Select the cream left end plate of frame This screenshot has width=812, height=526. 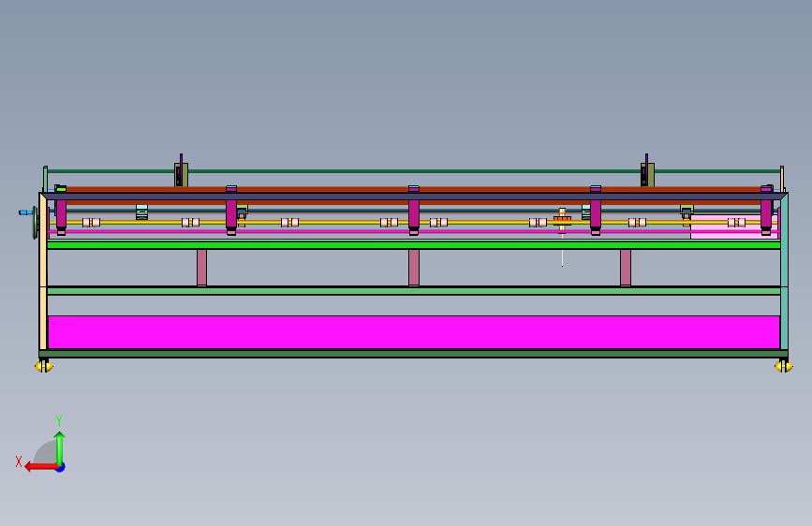[43, 271]
